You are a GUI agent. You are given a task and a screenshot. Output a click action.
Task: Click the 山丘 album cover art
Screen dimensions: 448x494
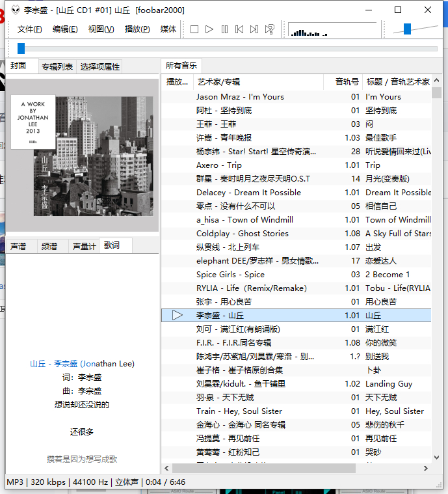click(x=82, y=156)
